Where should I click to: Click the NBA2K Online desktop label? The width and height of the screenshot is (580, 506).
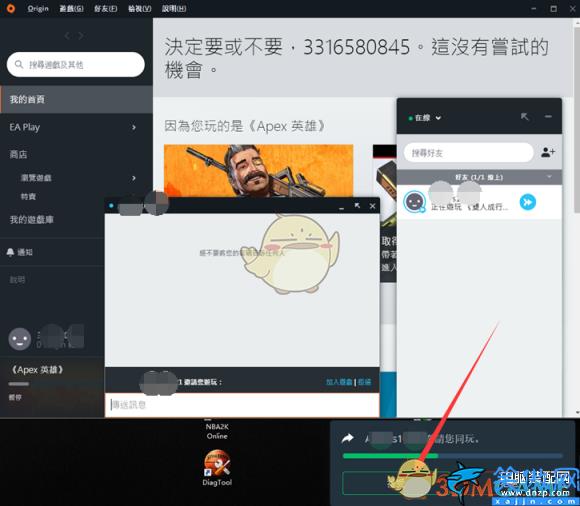[217, 431]
